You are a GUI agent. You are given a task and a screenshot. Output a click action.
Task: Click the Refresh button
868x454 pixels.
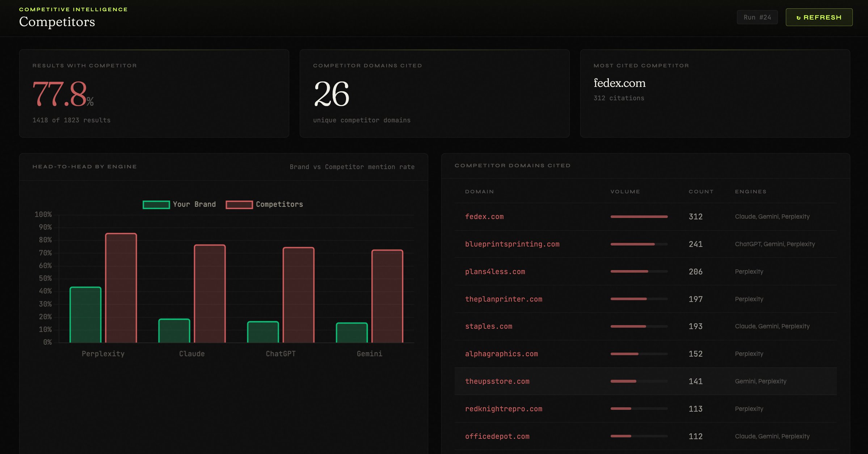(x=819, y=17)
